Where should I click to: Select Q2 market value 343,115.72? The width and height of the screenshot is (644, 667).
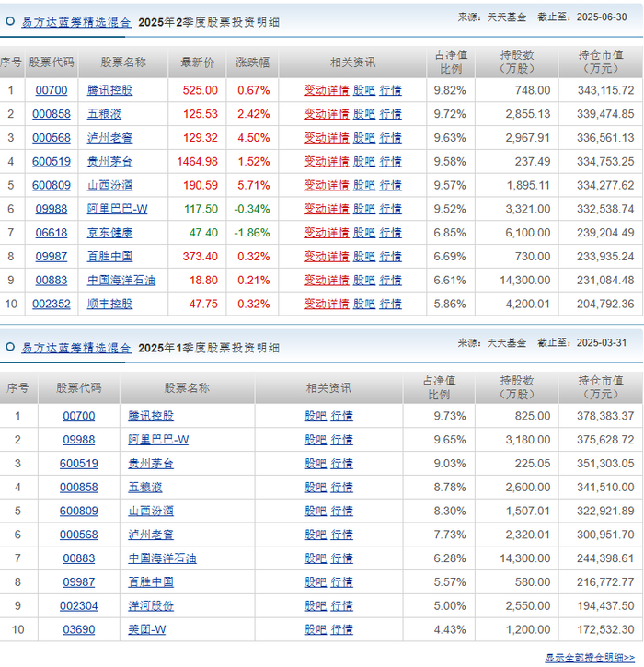tap(605, 90)
